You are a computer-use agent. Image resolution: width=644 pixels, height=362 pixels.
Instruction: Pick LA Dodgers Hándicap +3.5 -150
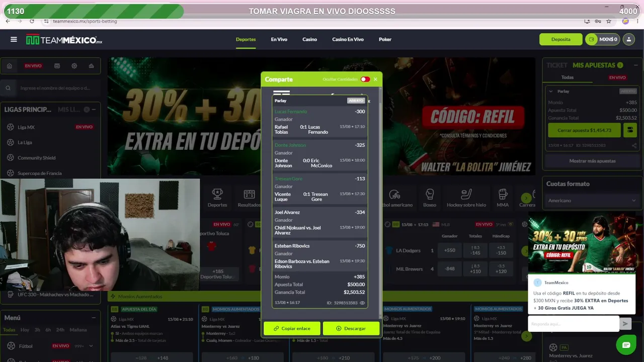501,250
